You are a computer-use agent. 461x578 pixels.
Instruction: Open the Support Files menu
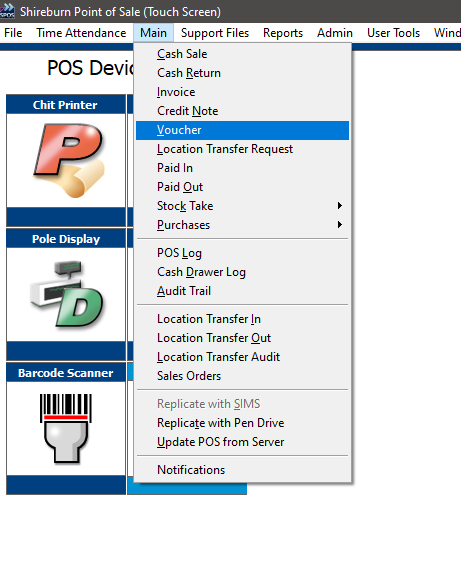(215, 33)
